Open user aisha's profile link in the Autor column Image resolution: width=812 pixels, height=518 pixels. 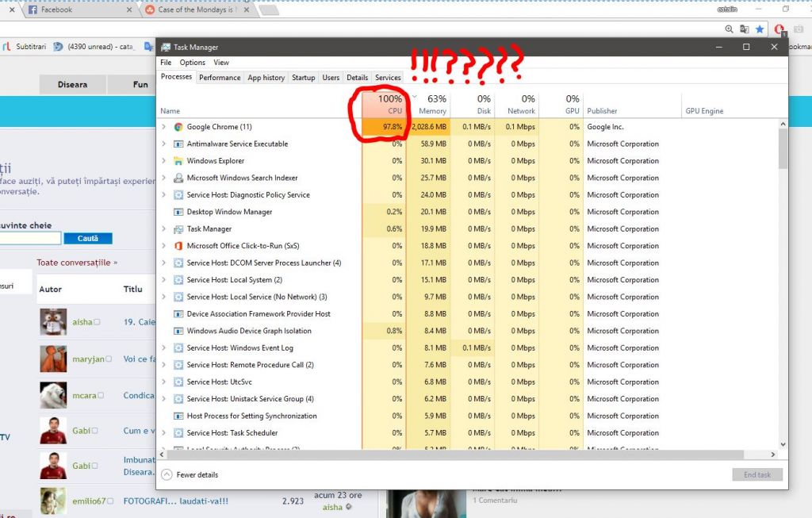coord(82,322)
